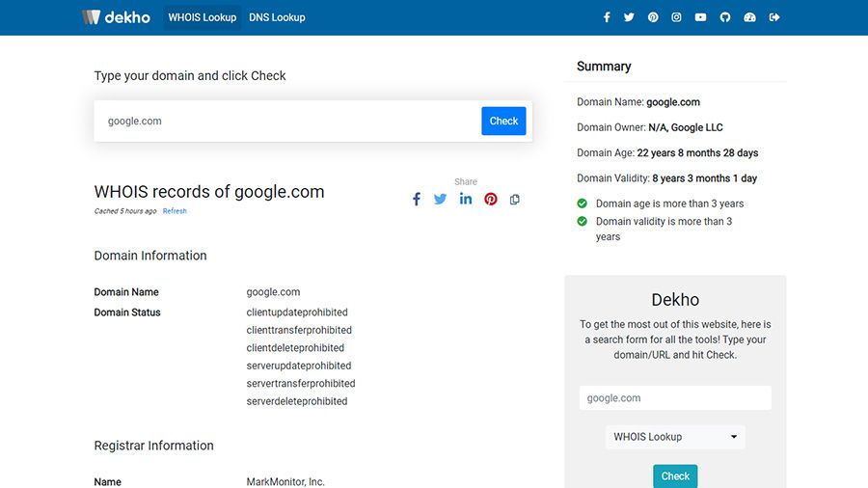868x488 pixels.
Task: Share on Twitter from the Share row
Action: pyautogui.click(x=441, y=199)
